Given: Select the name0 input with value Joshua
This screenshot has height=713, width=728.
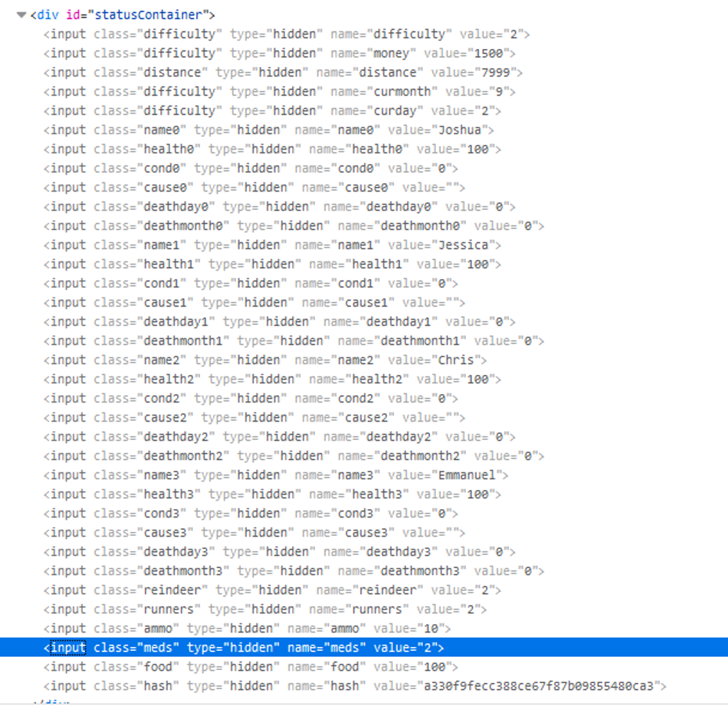Looking at the screenshot, I should pos(268,130).
